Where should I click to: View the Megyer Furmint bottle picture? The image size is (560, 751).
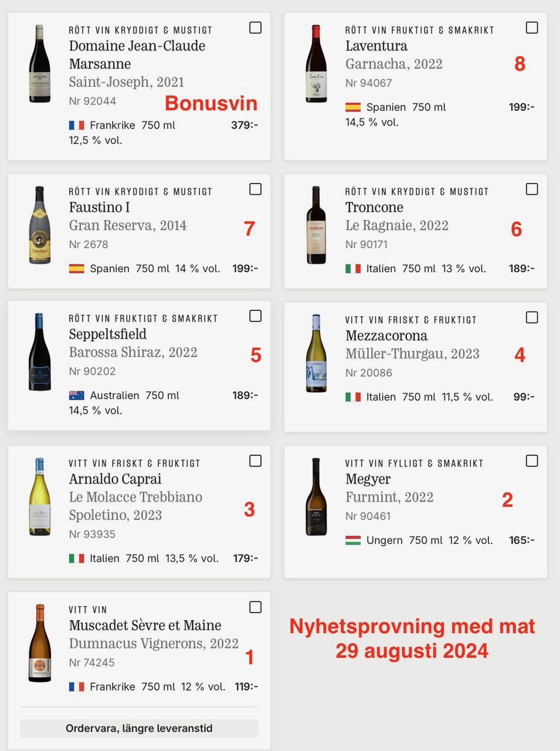tap(316, 497)
